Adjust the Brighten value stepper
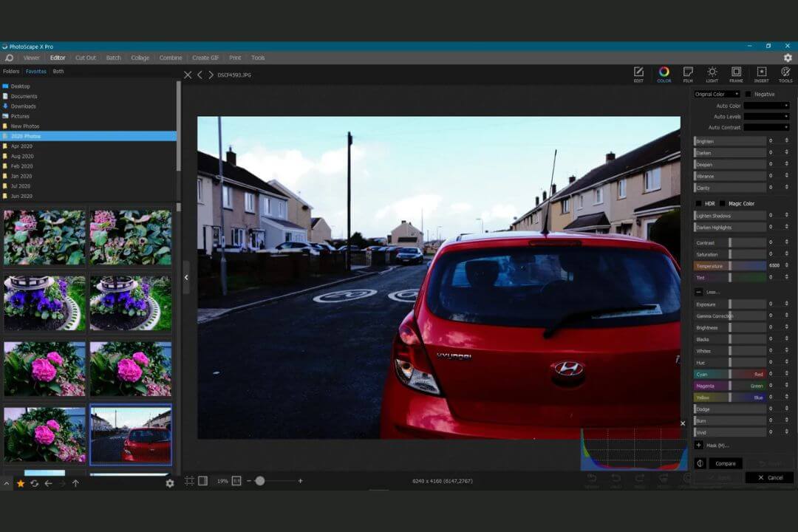This screenshot has width=798, height=532. 786,141
